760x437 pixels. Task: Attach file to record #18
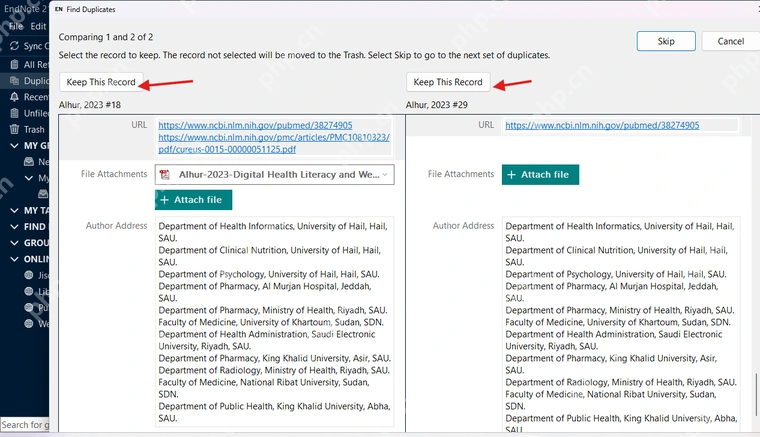pos(193,200)
